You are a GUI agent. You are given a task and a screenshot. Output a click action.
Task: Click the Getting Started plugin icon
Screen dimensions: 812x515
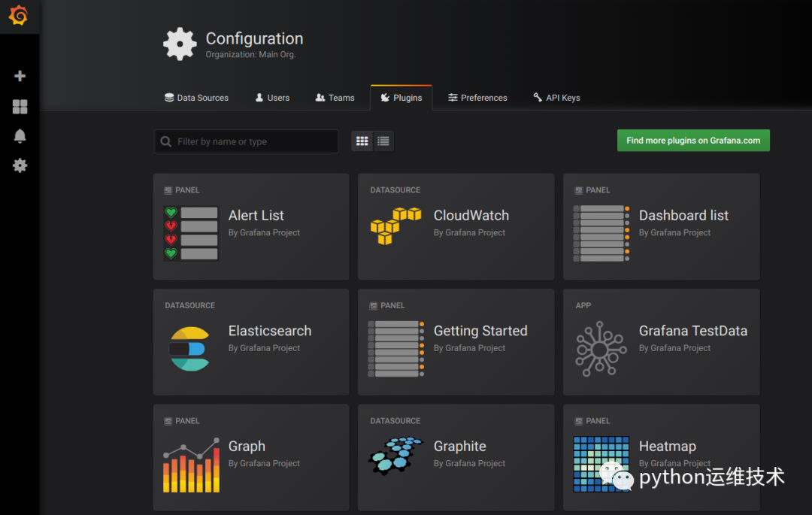click(x=396, y=348)
